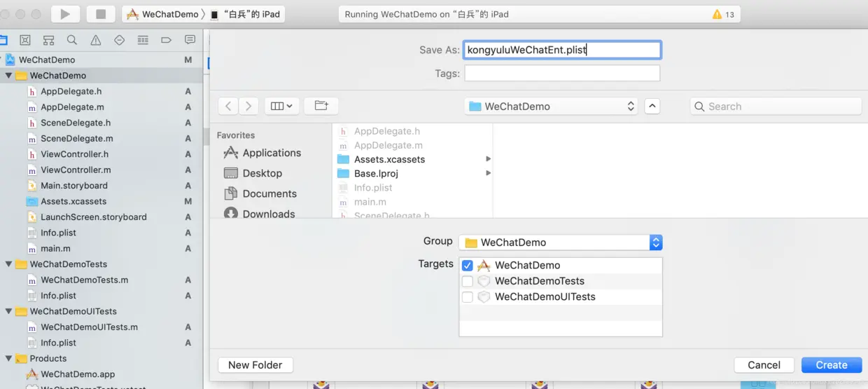
Task: Collapse the WeChatDemo project root
Action: 1,60
